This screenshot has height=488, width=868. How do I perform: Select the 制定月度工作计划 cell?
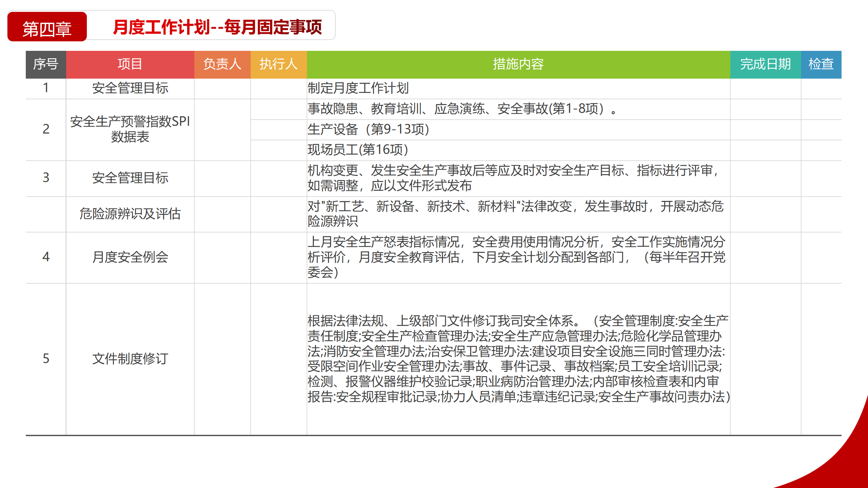point(358,88)
